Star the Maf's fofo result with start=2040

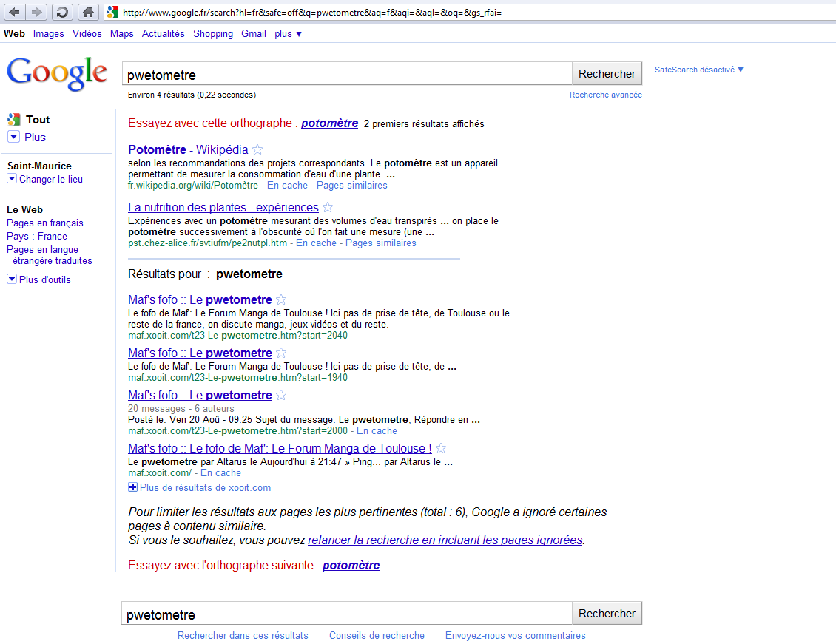(282, 300)
